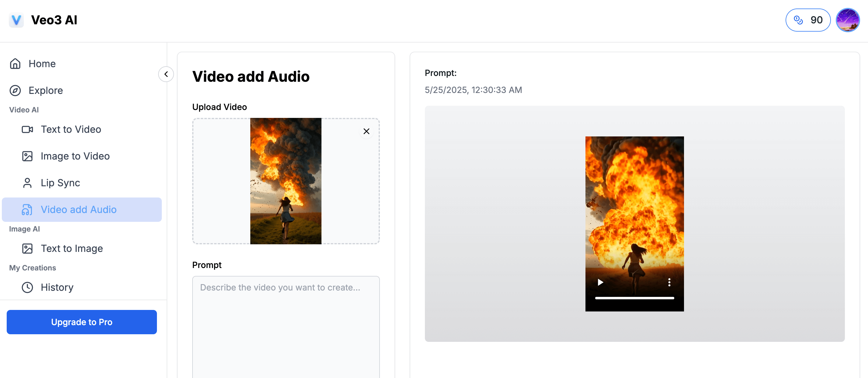Click the Lip Sync person icon

pos(27,183)
